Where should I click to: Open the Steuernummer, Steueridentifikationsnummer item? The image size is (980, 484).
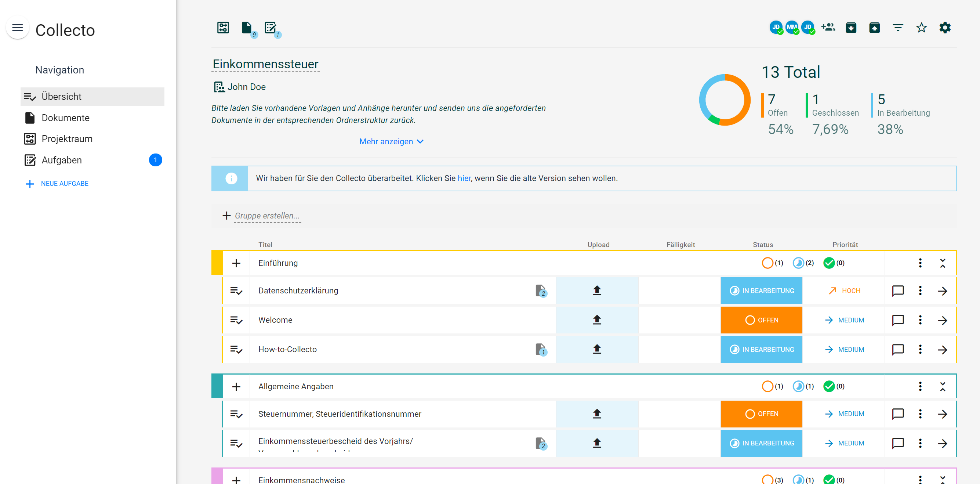pos(340,414)
